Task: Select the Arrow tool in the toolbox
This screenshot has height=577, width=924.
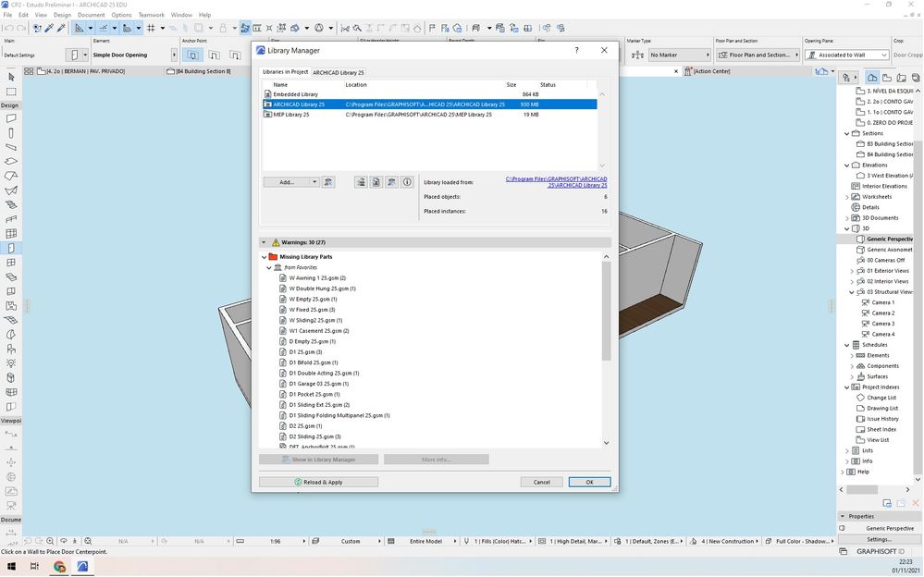Action: pyautogui.click(x=10, y=77)
